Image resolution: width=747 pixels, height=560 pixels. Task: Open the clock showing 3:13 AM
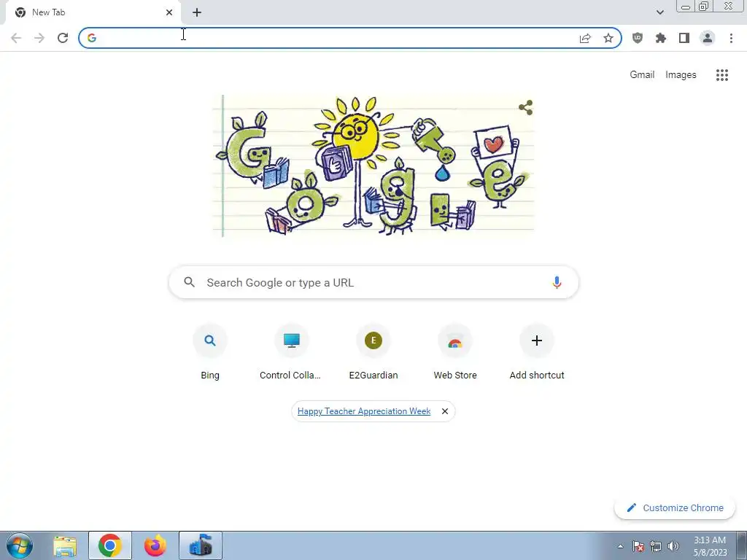(x=710, y=546)
